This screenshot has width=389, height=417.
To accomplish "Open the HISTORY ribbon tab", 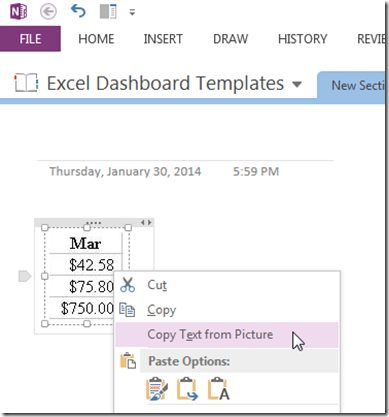I will pyautogui.click(x=303, y=39).
